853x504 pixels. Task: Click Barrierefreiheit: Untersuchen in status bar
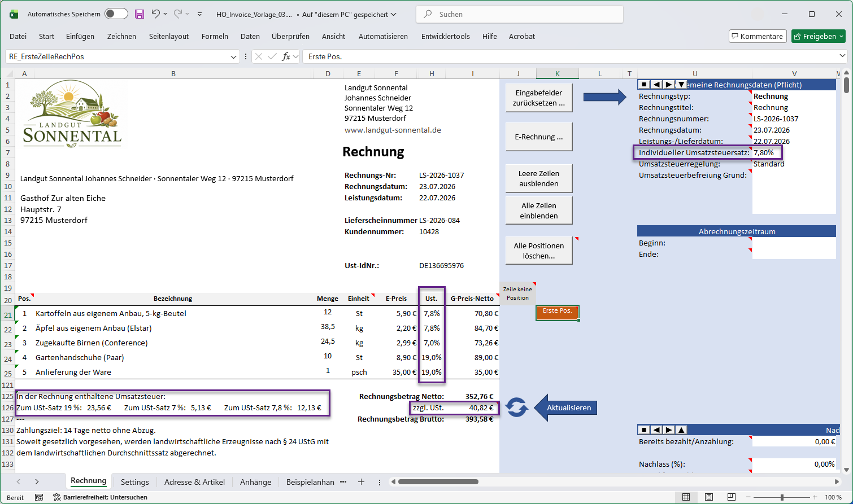pos(100,497)
